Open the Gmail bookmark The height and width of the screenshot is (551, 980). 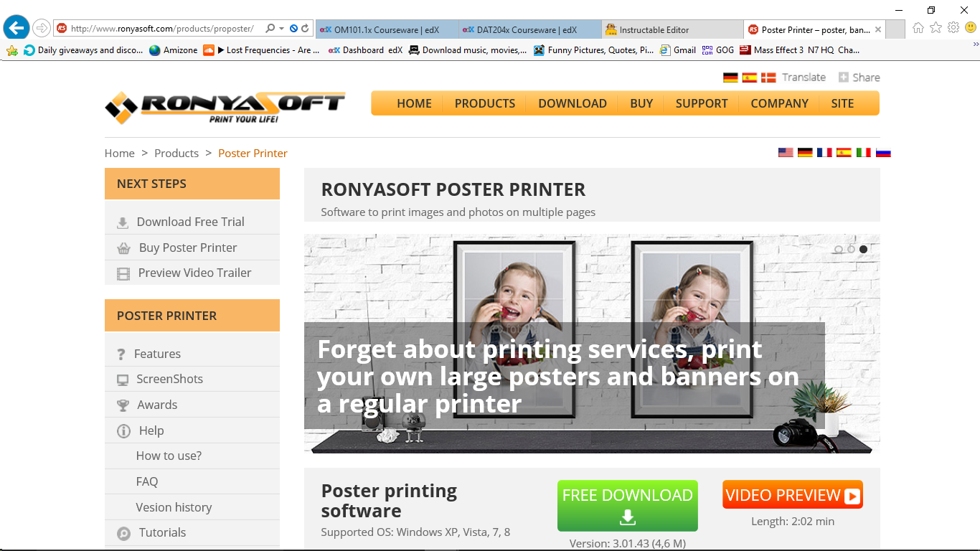pos(678,50)
